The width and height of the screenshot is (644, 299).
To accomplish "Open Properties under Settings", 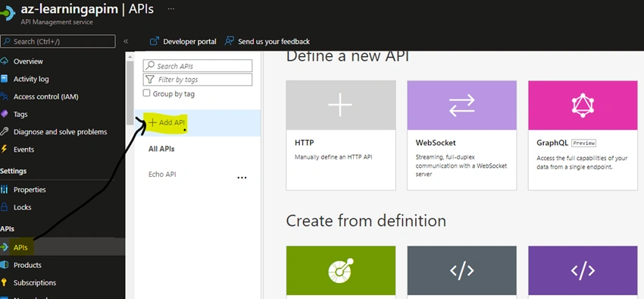I will (30, 190).
